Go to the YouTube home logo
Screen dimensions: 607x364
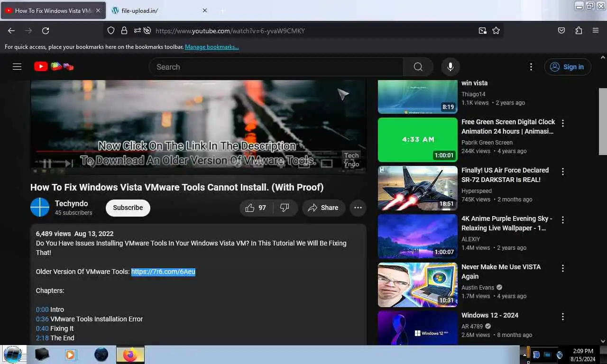[54, 67]
